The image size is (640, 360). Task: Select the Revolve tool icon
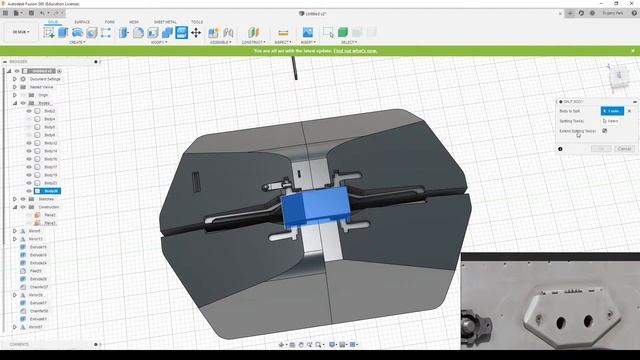pos(77,33)
